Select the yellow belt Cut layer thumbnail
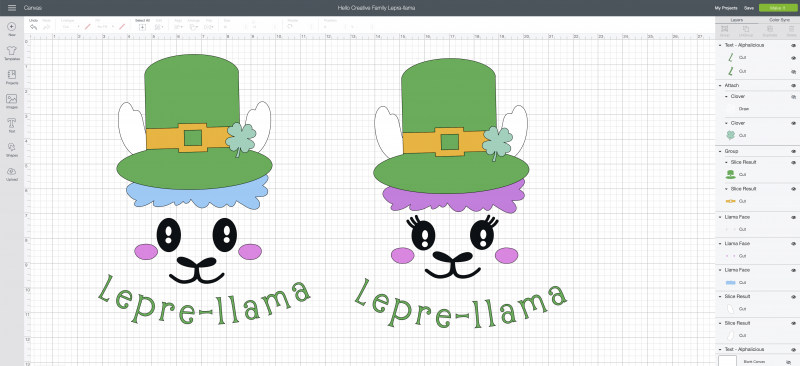Image resolution: width=800 pixels, height=366 pixels. 731,201
